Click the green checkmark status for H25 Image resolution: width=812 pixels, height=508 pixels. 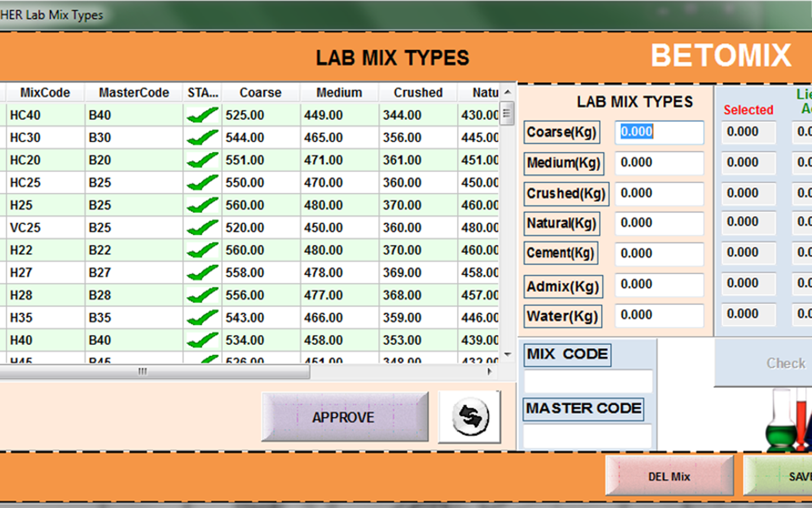(x=202, y=205)
